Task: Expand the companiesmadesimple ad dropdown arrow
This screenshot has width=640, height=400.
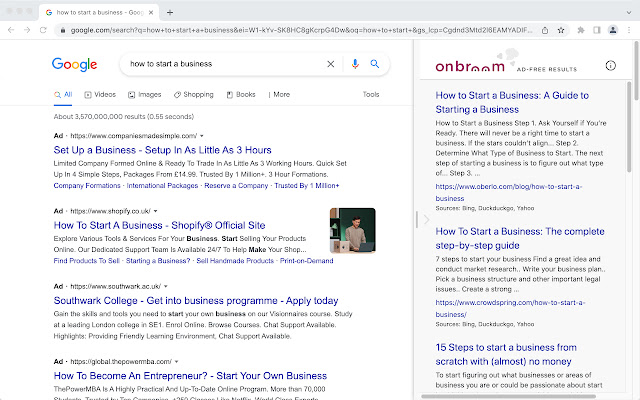Action: click(202, 136)
